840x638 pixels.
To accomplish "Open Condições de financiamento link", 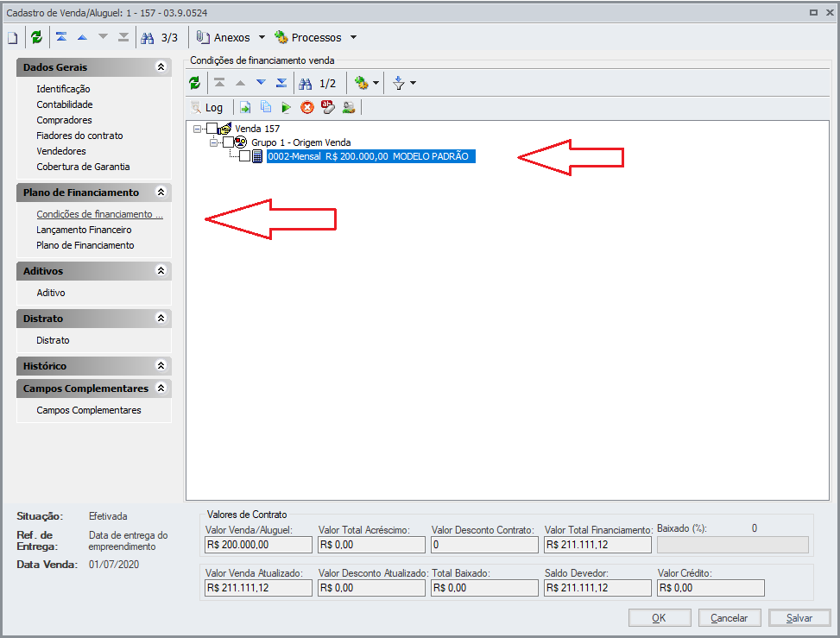I will coord(99,214).
